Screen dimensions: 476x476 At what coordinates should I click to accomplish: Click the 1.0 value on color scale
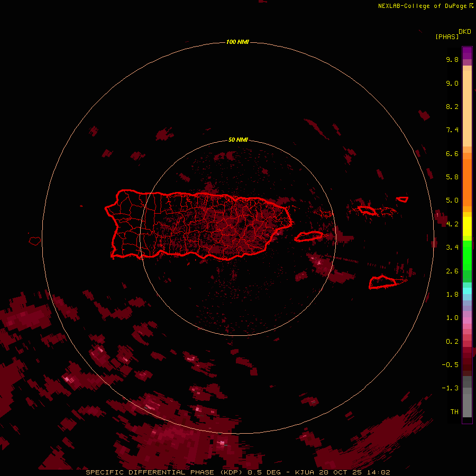452,318
